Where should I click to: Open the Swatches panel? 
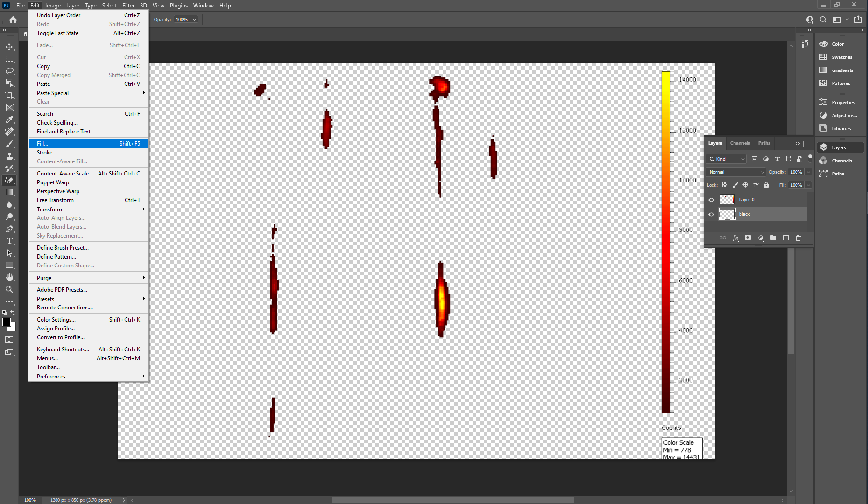(x=841, y=57)
